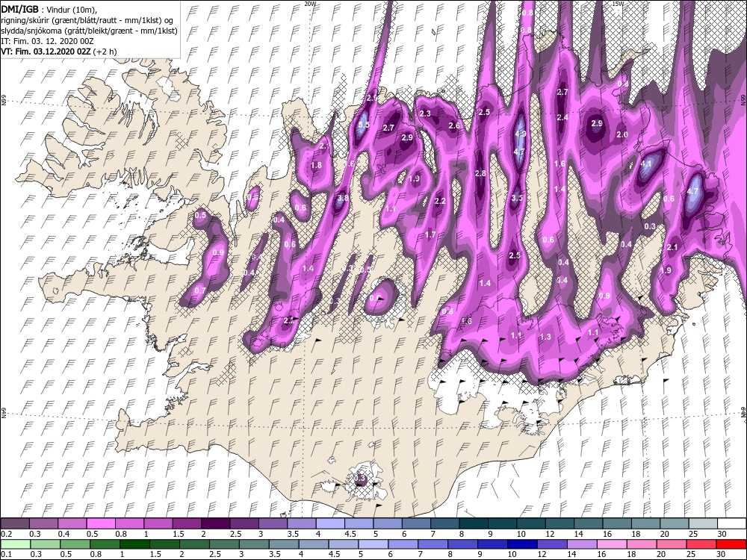Pick bottom-row dark green swatch between 1 and 1.5
The image size is (747, 560).
pyautogui.click(x=134, y=544)
